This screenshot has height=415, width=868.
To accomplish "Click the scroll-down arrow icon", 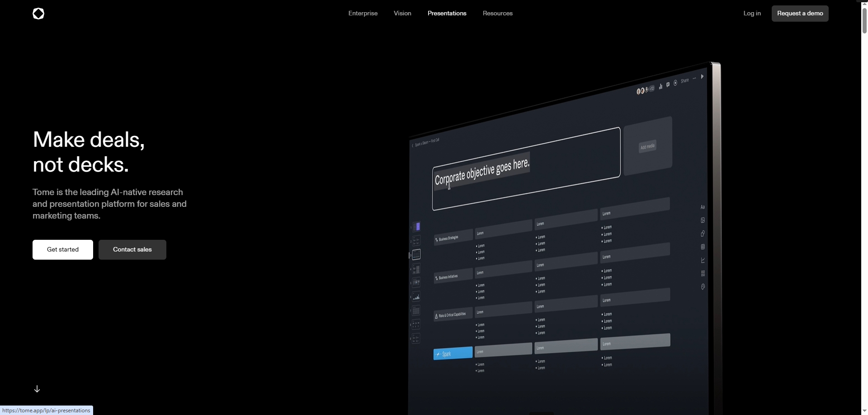I will (37, 389).
